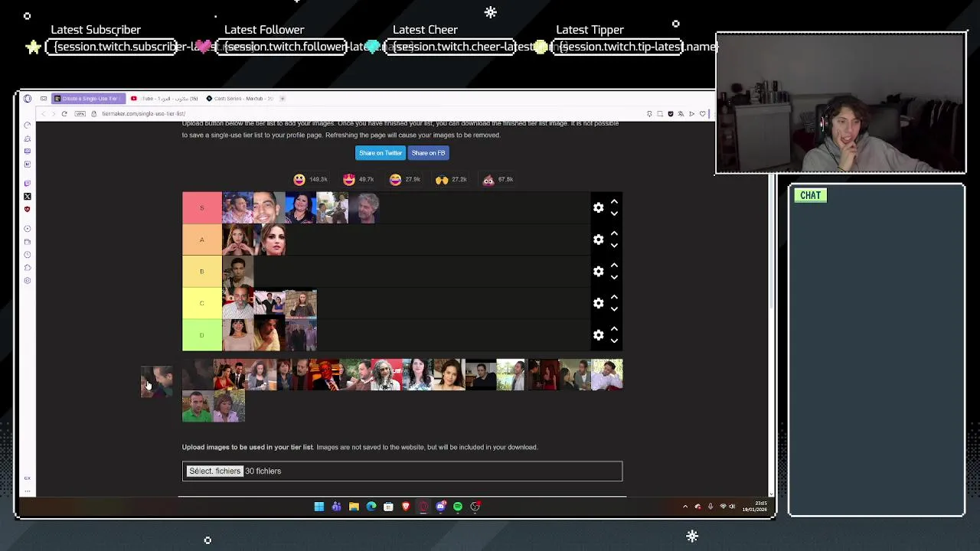Click Share on Twitter button
The height and width of the screenshot is (551, 980).
(x=381, y=153)
